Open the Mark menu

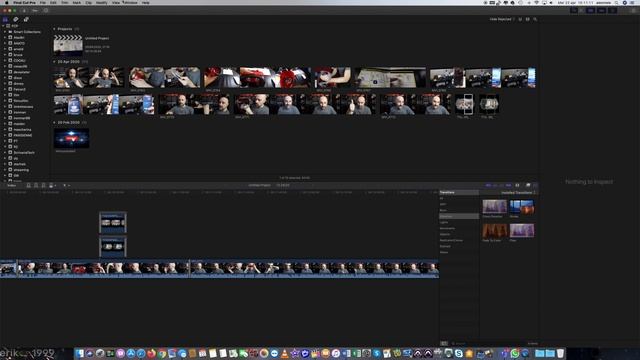click(x=77, y=2)
